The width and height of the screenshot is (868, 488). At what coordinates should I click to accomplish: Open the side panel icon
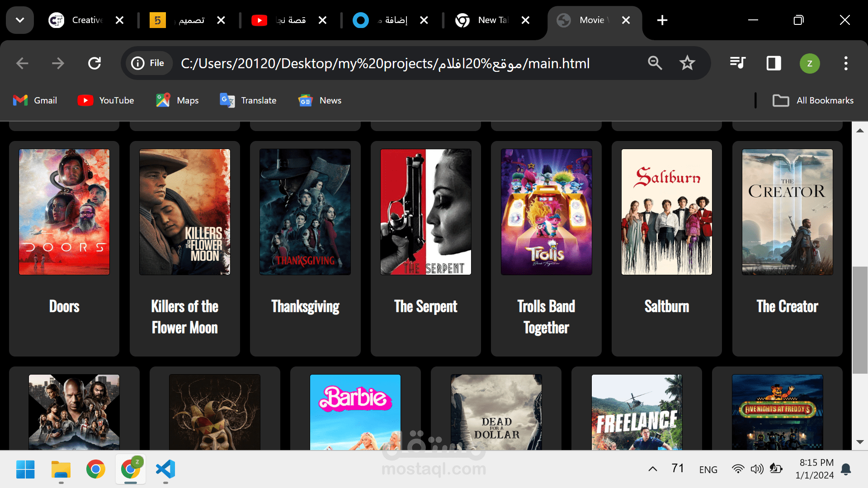774,63
